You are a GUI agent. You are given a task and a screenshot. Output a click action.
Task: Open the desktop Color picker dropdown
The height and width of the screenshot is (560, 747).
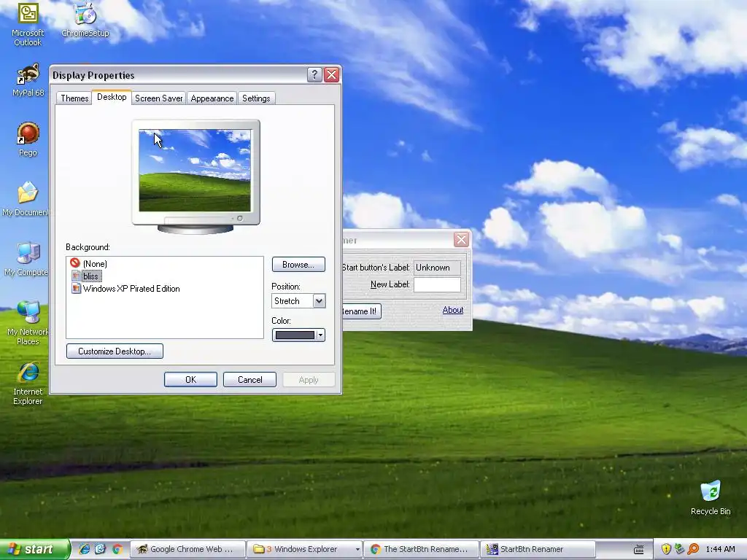[298, 335]
